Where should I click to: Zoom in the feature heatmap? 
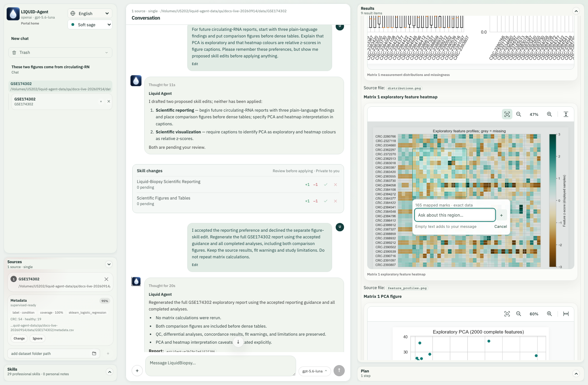(x=549, y=114)
